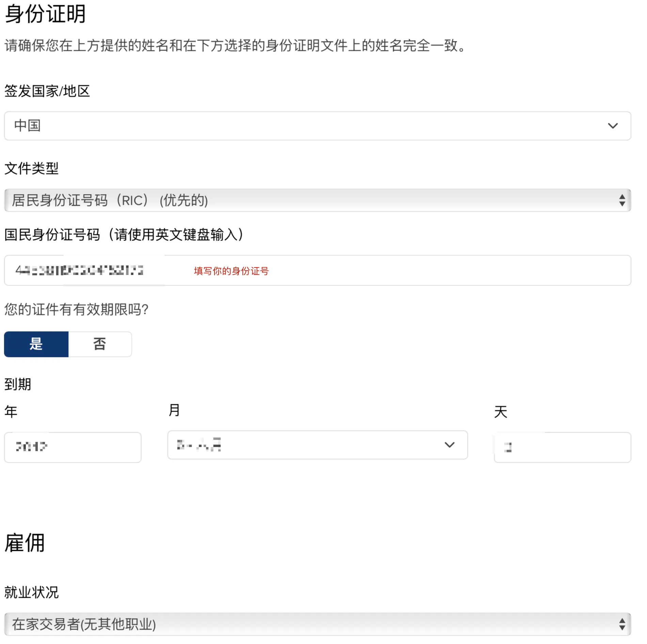
Task: Click the expiry year input box
Action: click(73, 447)
